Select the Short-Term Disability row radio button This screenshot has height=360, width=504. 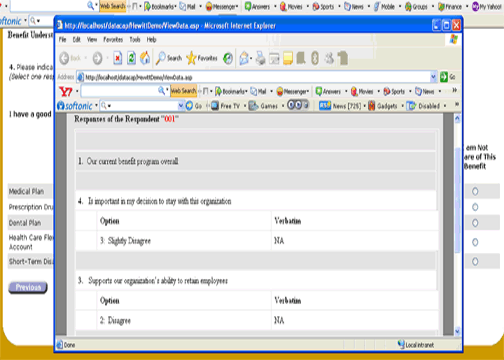pyautogui.click(x=475, y=262)
